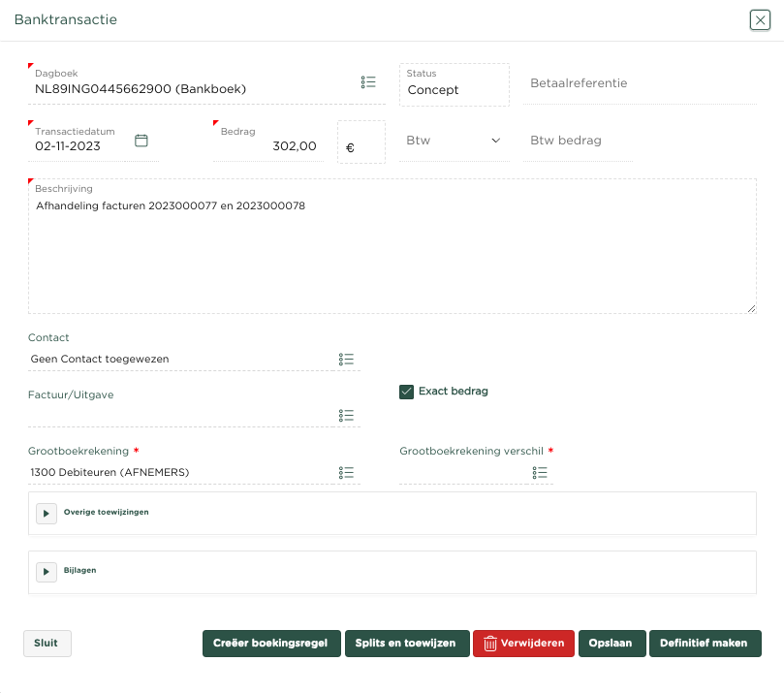Viewport: 784px width, 693px height.
Task: Open the Factuur/Uitgave lookup list icon
Action: point(346,416)
